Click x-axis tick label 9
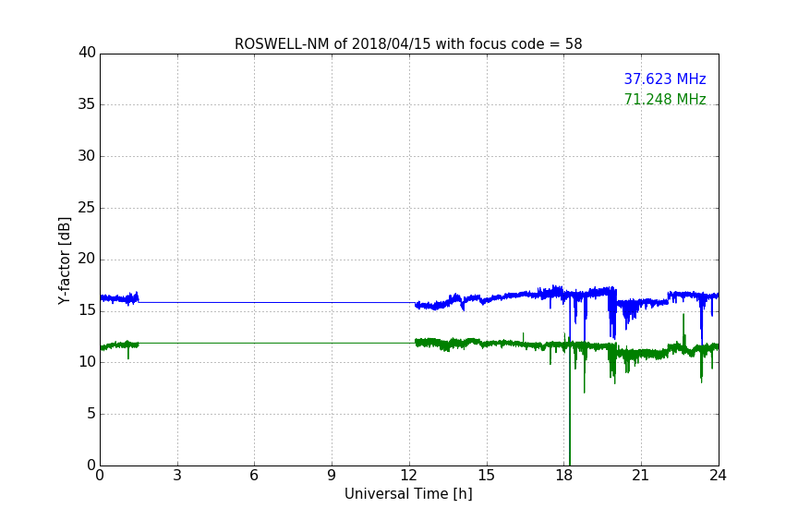This screenshot has height=532, width=798. [332, 476]
